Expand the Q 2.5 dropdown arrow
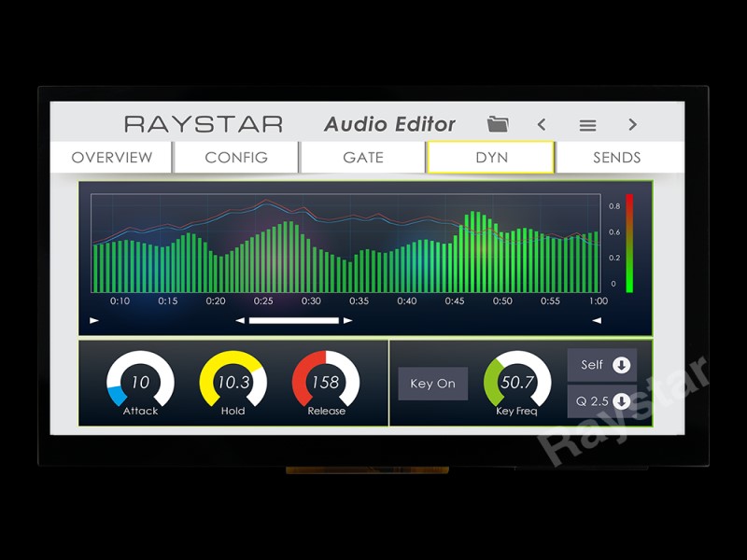Viewport: 747px width, 560px height. 622,401
